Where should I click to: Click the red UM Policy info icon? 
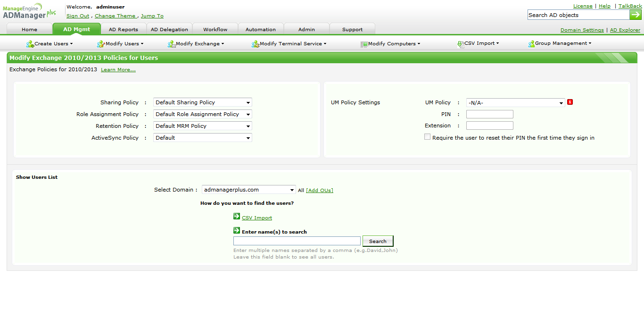(570, 102)
